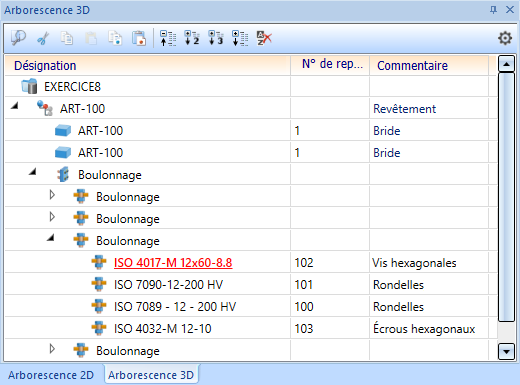Expand the first collapsed Boulonnage item
The image size is (520, 385).
click(52, 195)
